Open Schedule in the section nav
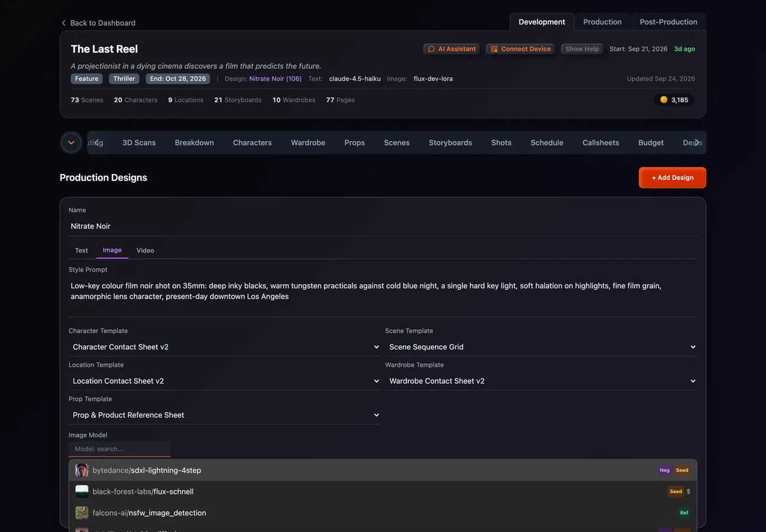 click(x=547, y=142)
